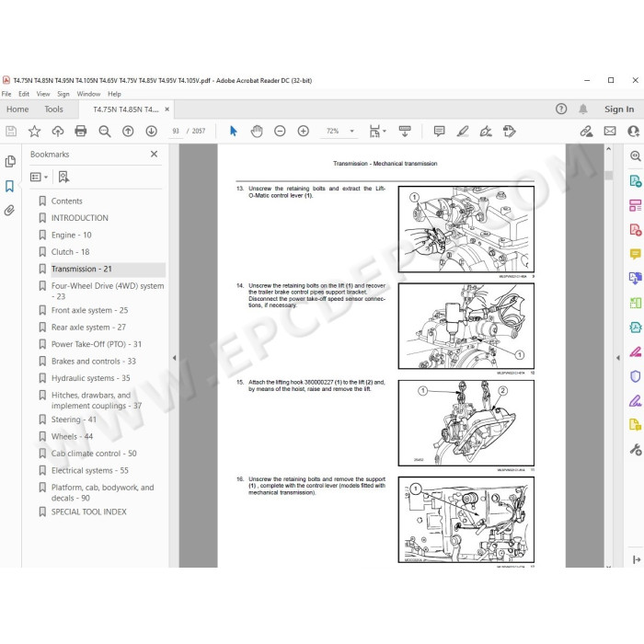This screenshot has width=644, height=644.
Task: Open the Help question mark
Action: (x=561, y=109)
